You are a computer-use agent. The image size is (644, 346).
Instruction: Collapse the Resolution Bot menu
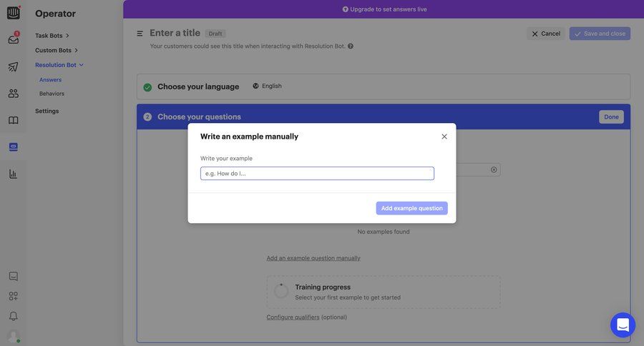[59, 65]
